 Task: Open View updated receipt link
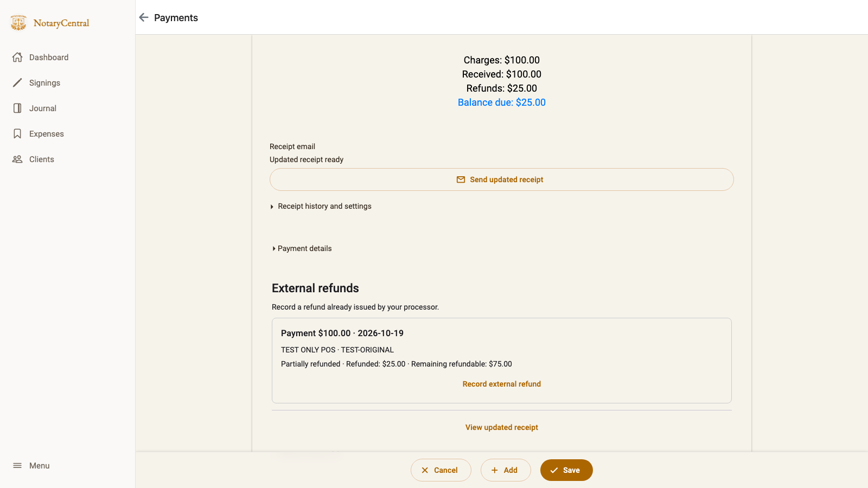[501, 427]
